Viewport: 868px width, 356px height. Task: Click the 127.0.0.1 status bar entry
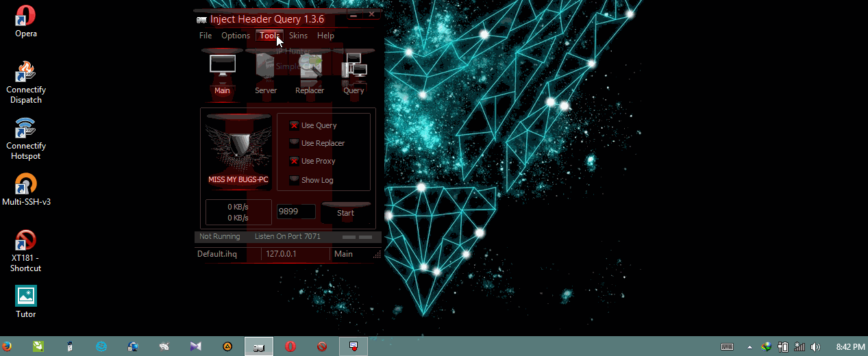tap(282, 254)
